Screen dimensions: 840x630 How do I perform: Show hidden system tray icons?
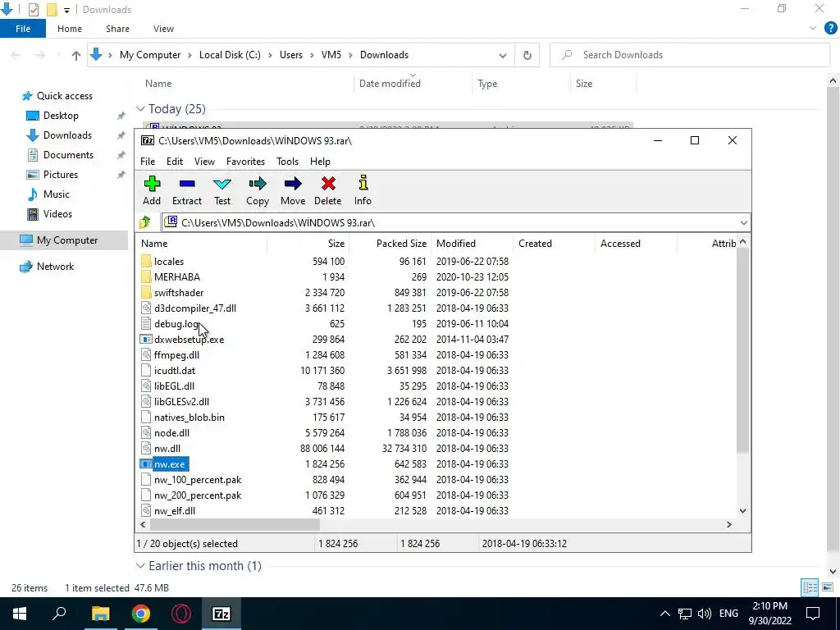(664, 614)
